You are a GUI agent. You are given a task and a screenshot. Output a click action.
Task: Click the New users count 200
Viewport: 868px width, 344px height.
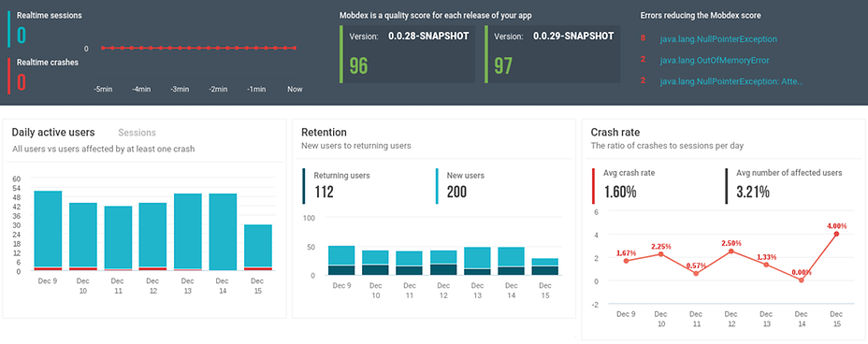(456, 192)
